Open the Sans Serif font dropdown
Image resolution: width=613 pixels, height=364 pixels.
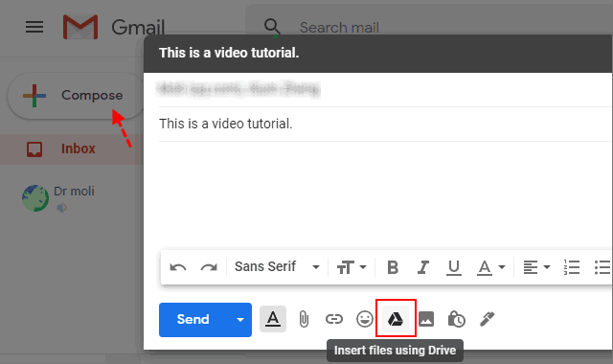point(277,267)
